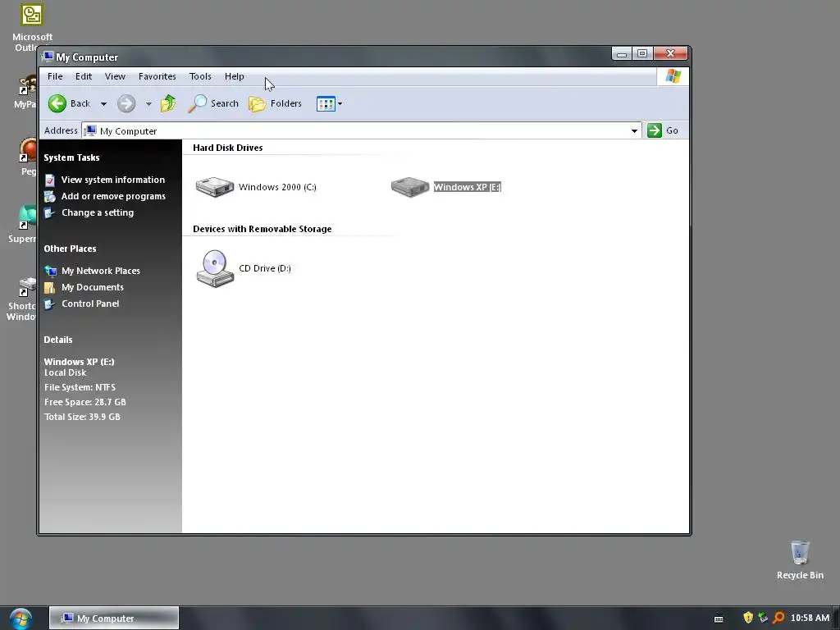
Task: Click the Devices with Removable Storage heading
Action: (262, 230)
